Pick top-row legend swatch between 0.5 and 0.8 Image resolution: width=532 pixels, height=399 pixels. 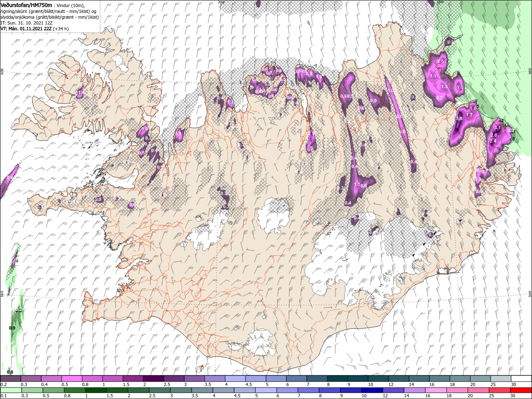click(71, 379)
